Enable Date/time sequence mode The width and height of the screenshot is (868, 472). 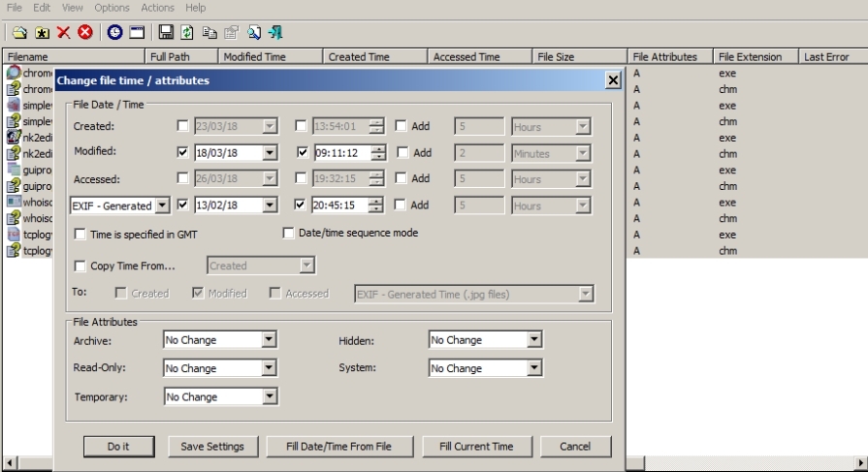[288, 233]
